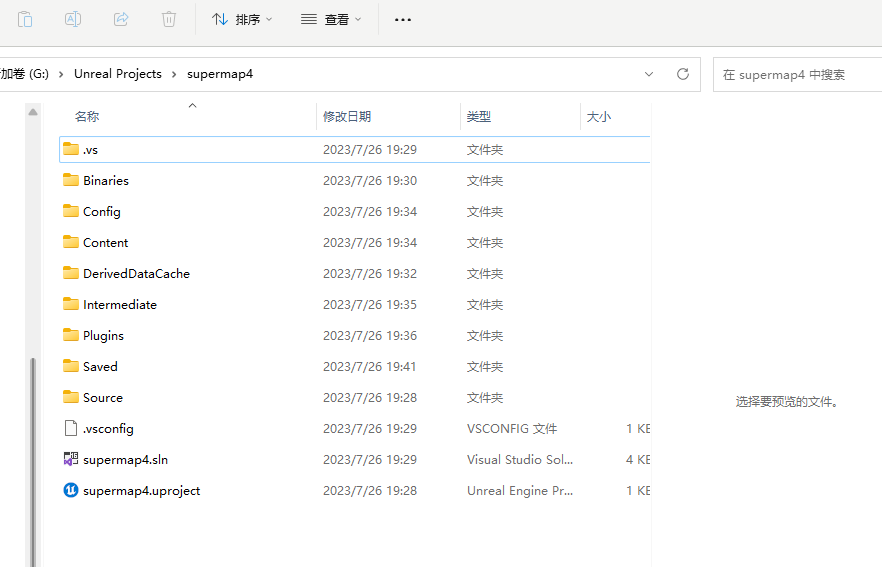Viewport: 882px width, 567px height.
Task: Select the DerivedDataCache folder icon
Action: tap(71, 273)
